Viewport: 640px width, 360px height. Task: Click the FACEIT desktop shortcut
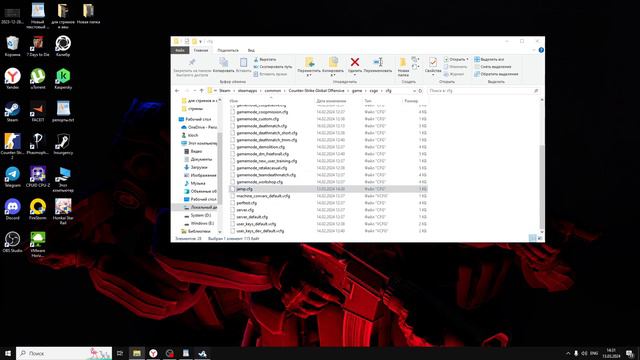(x=38, y=112)
